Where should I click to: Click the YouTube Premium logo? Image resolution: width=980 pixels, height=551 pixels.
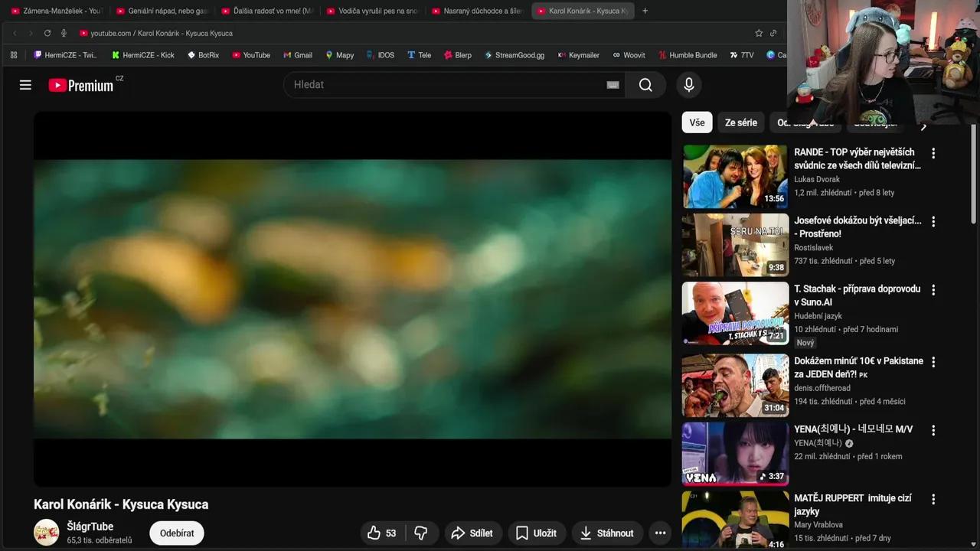pyautogui.click(x=79, y=84)
